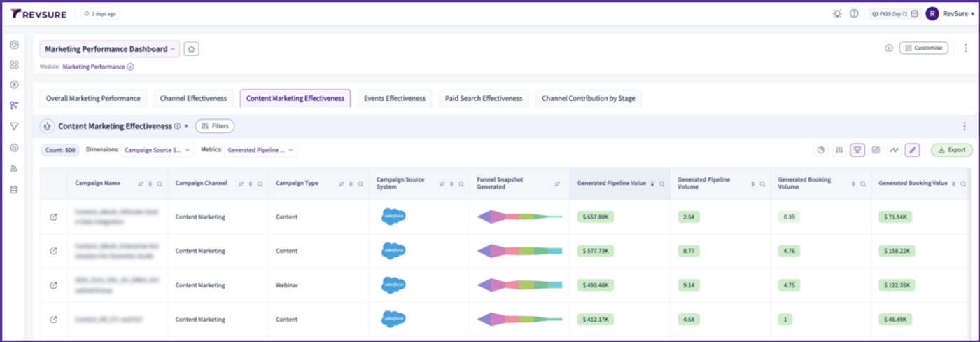Search within Campaign Type column
The width and height of the screenshot is (980, 342).
(x=360, y=184)
